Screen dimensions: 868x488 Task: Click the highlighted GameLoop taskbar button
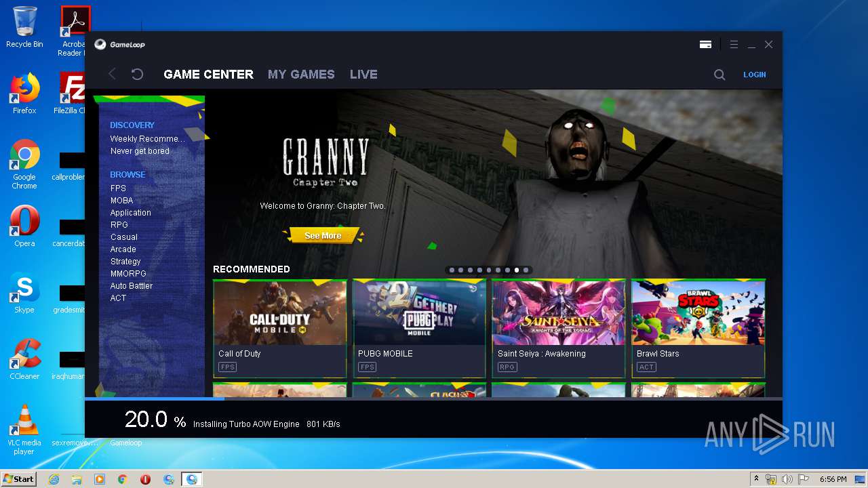pos(192,479)
